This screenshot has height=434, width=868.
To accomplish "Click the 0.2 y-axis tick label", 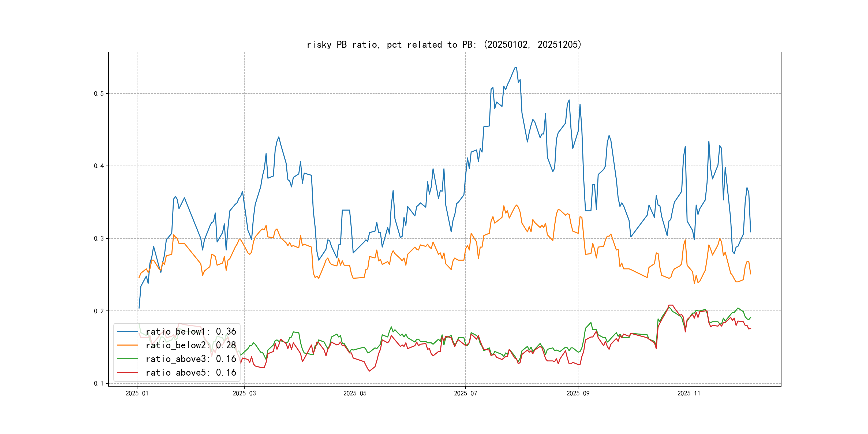I will pos(99,311).
